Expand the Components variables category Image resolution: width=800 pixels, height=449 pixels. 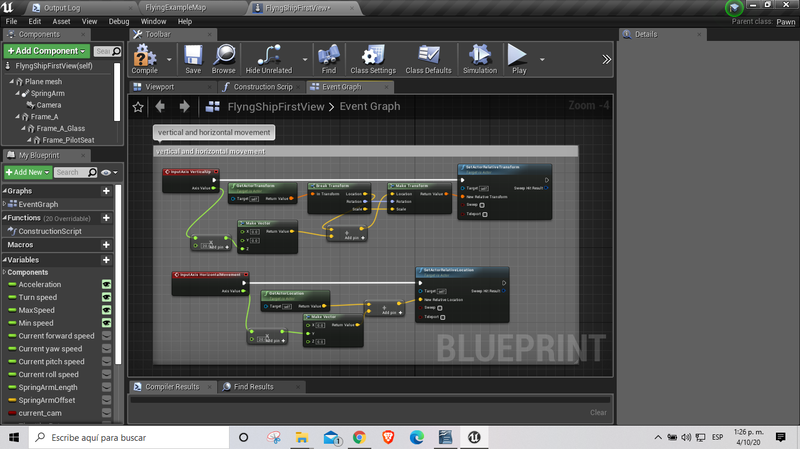pos(5,272)
